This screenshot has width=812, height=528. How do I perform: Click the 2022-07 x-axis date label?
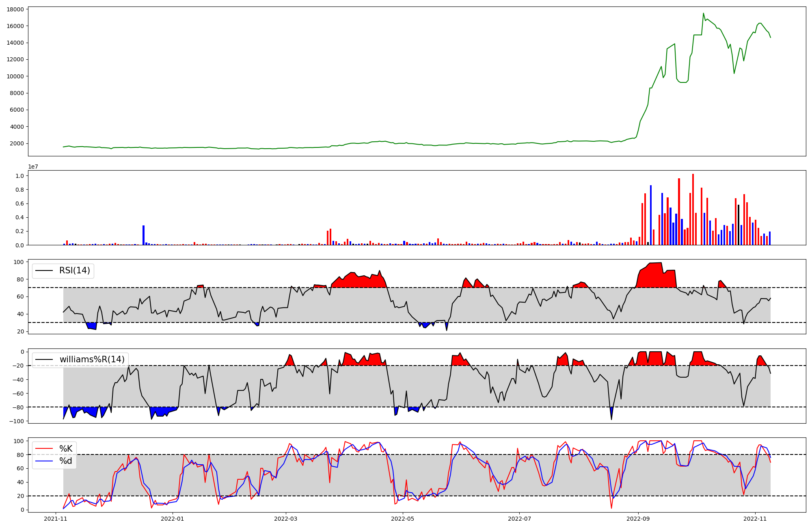pos(520,519)
